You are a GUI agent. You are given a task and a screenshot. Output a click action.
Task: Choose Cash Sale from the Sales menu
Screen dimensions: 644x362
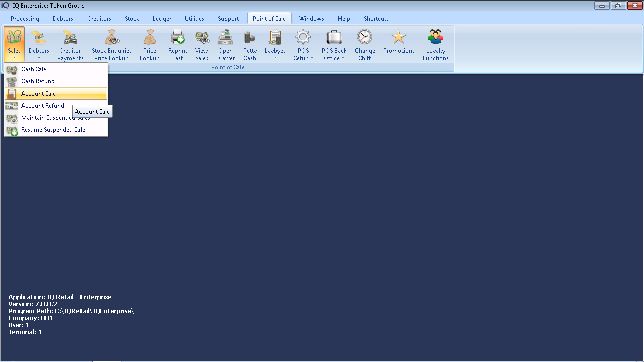tap(56, 69)
